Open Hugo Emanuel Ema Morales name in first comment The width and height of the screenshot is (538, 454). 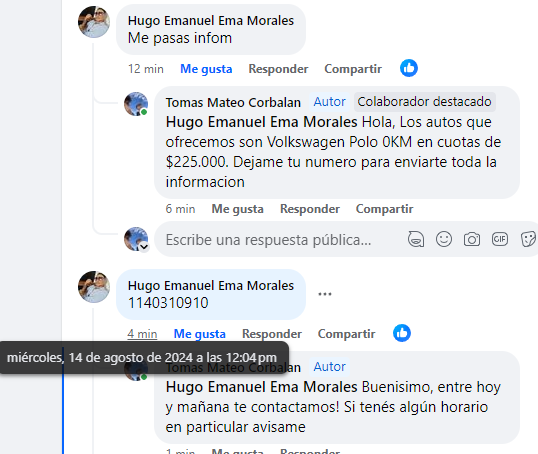pos(211,21)
